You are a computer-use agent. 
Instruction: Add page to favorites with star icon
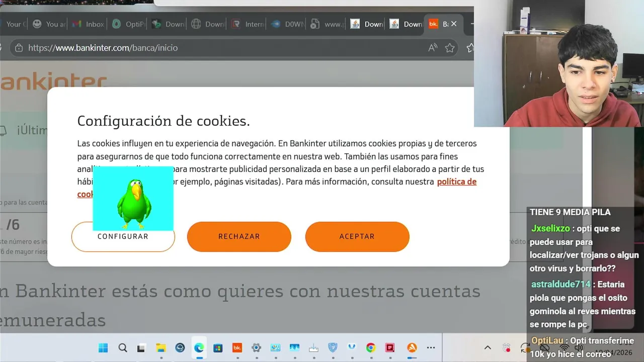click(450, 48)
